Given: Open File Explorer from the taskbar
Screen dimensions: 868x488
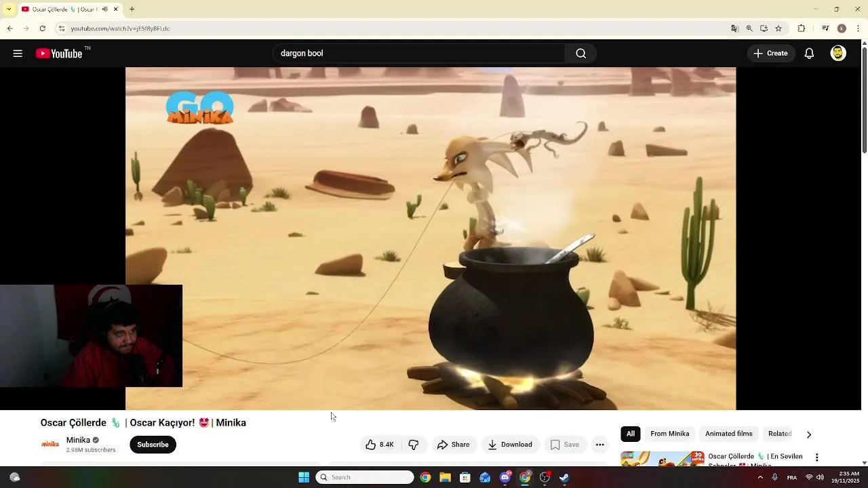Looking at the screenshot, I should point(445,477).
